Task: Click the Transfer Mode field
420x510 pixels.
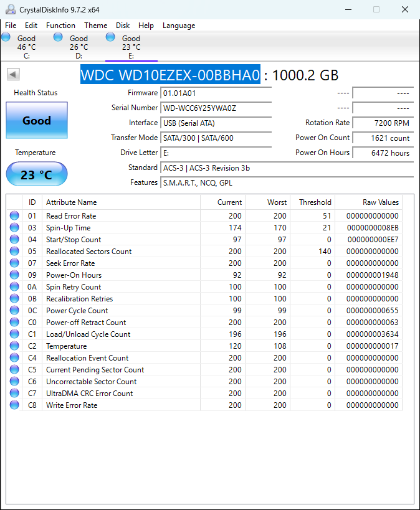Action: (216, 138)
